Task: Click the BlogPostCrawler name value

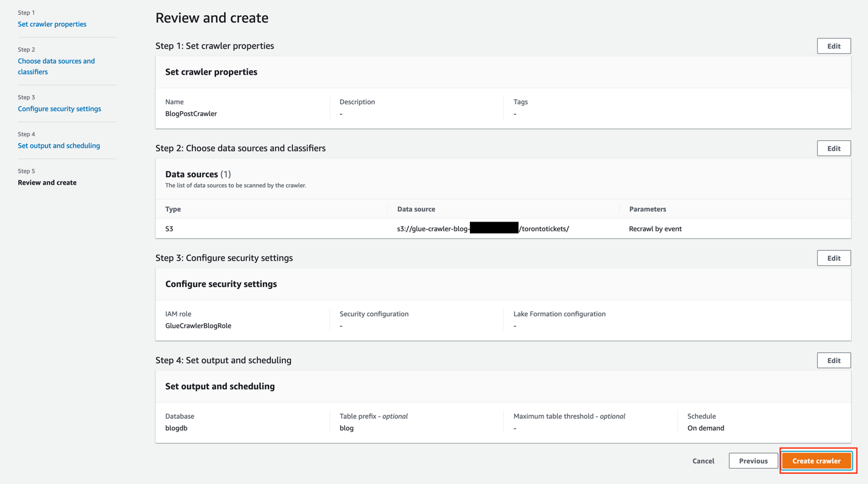Action: click(x=191, y=114)
